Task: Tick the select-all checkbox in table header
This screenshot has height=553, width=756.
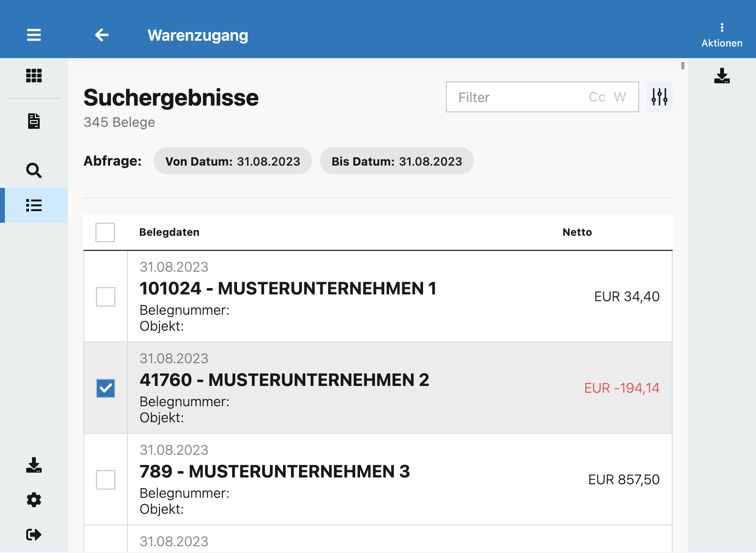Action: coord(105,232)
